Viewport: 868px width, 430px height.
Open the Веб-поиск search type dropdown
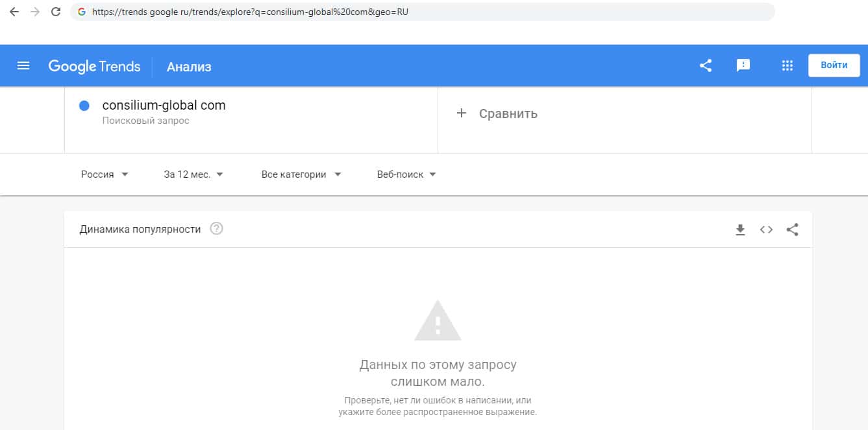pos(406,174)
